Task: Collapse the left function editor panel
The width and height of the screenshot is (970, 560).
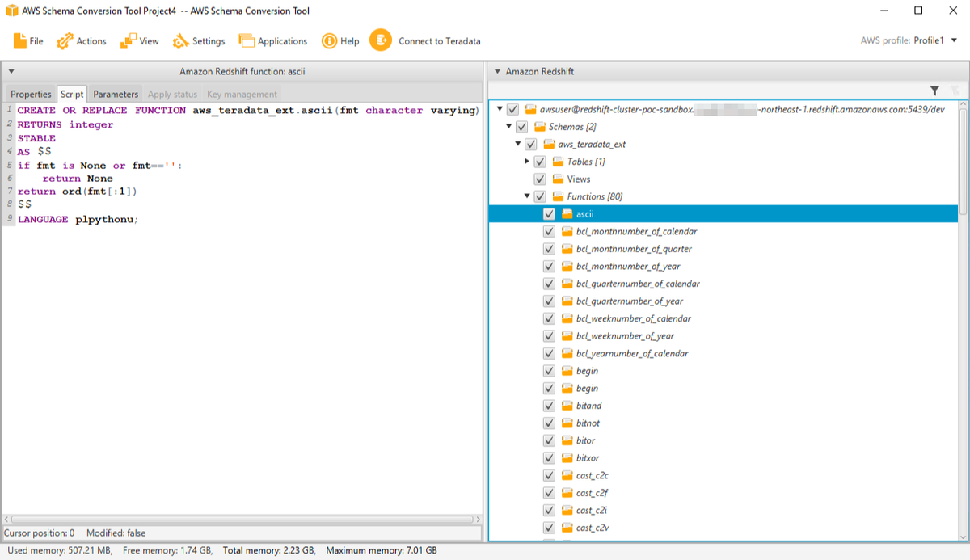Action: [x=11, y=71]
